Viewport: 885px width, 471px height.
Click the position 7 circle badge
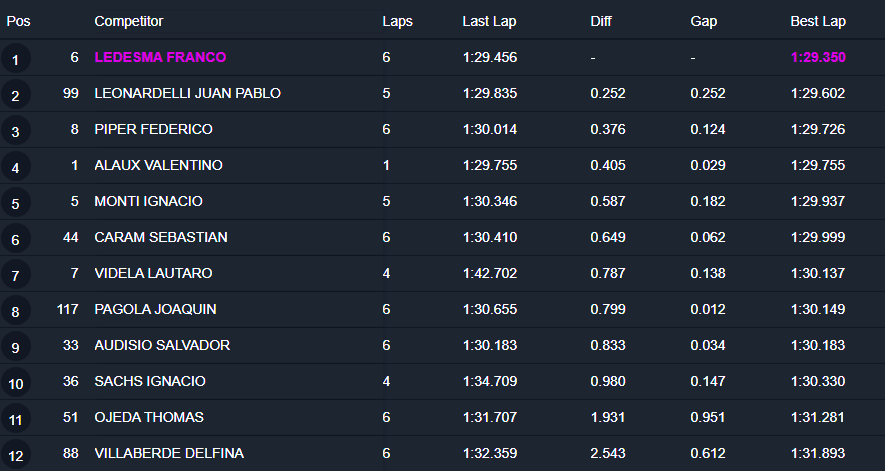(15, 275)
